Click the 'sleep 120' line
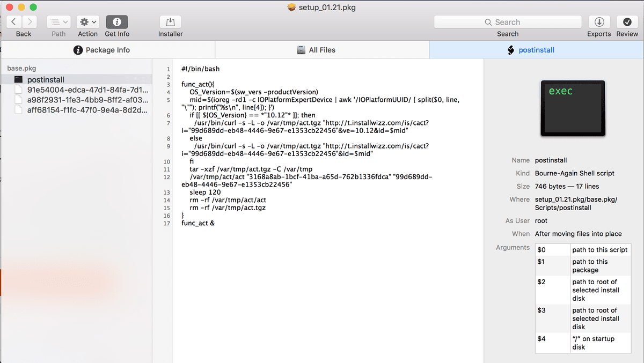644x363 pixels. (x=205, y=192)
